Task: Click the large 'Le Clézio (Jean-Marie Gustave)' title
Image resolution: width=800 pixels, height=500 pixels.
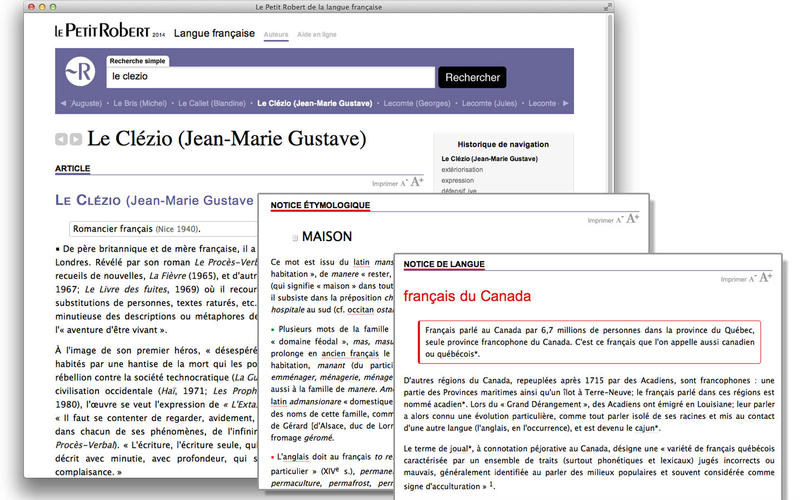Action: 227,139
